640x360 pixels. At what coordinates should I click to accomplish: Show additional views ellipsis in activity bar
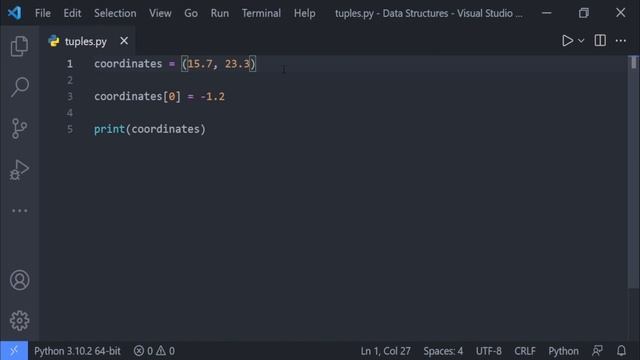click(19, 211)
